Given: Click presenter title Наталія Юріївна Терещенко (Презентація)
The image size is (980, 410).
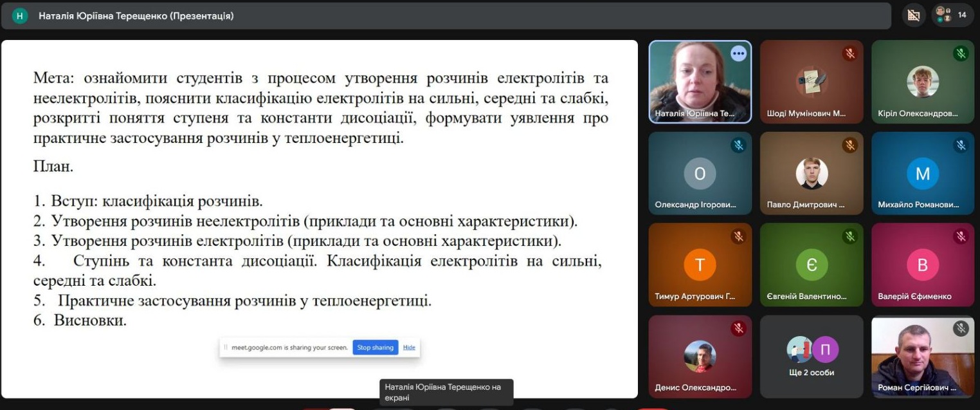Looking at the screenshot, I should pyautogui.click(x=136, y=15).
